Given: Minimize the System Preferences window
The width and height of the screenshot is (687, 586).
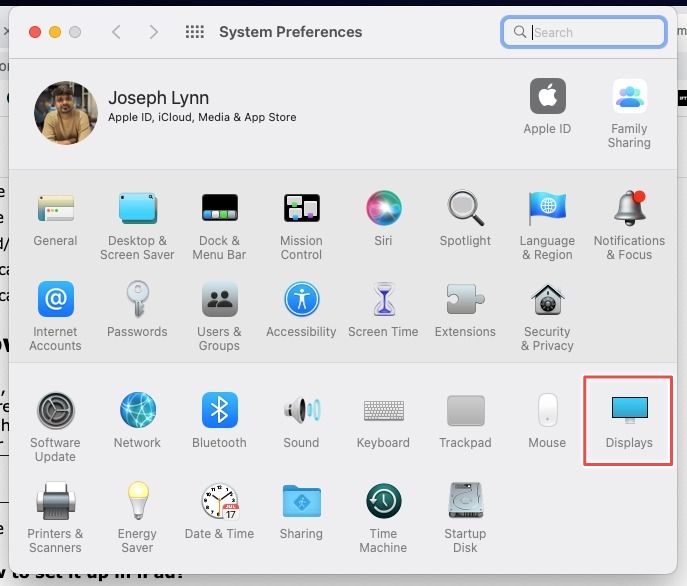Looking at the screenshot, I should 55,32.
